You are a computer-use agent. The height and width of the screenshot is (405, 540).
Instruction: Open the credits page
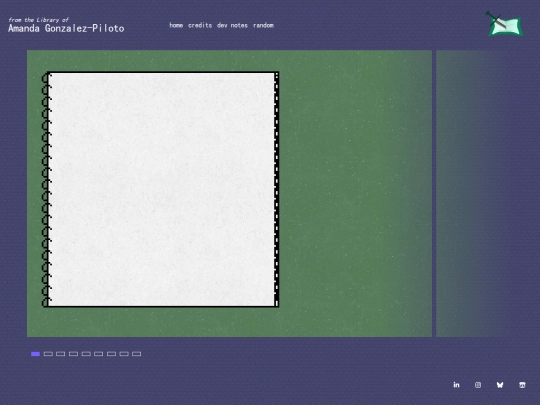tap(200, 25)
